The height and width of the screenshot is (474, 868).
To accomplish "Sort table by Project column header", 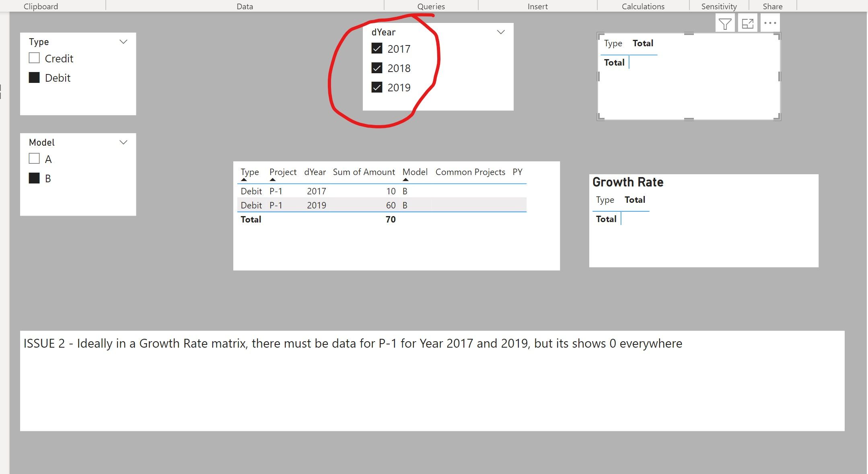I will (x=283, y=172).
